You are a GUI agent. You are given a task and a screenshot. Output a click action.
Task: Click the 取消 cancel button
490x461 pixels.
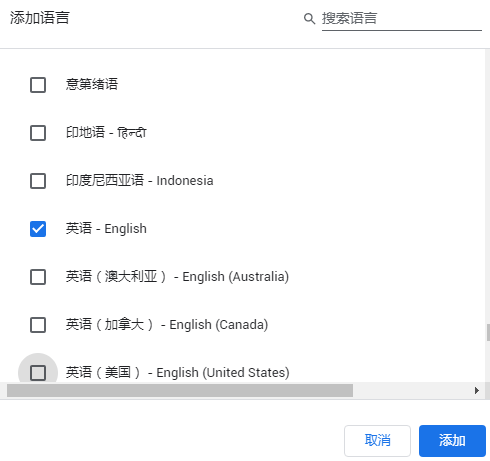(x=377, y=441)
